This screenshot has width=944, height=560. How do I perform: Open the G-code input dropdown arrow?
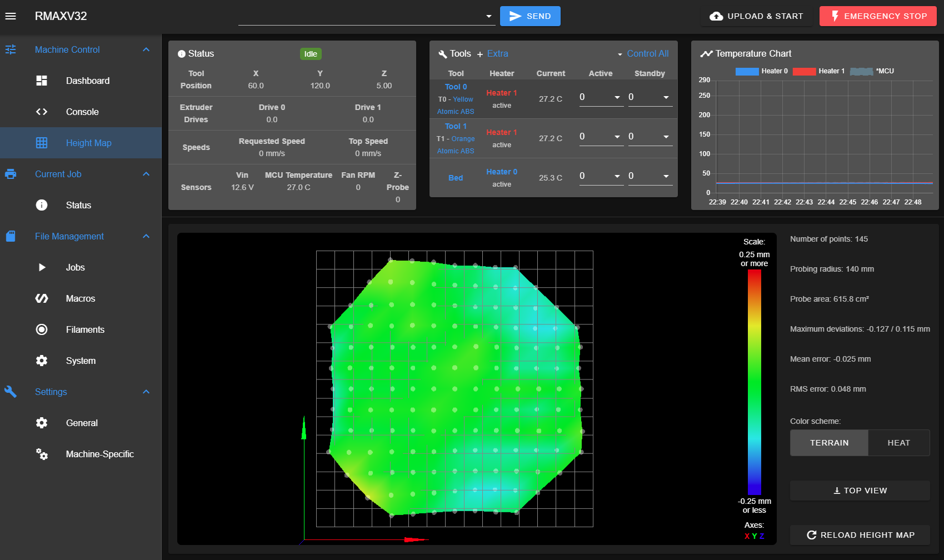[489, 16]
